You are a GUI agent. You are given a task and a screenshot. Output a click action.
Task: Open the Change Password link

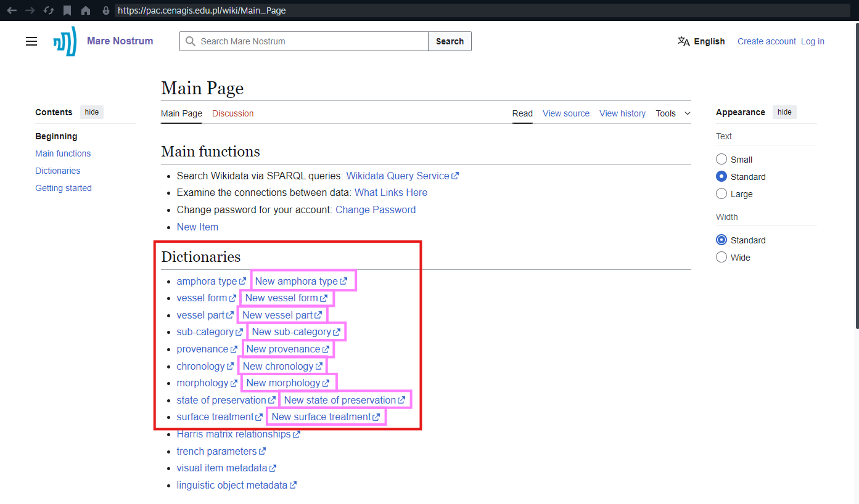coord(376,209)
